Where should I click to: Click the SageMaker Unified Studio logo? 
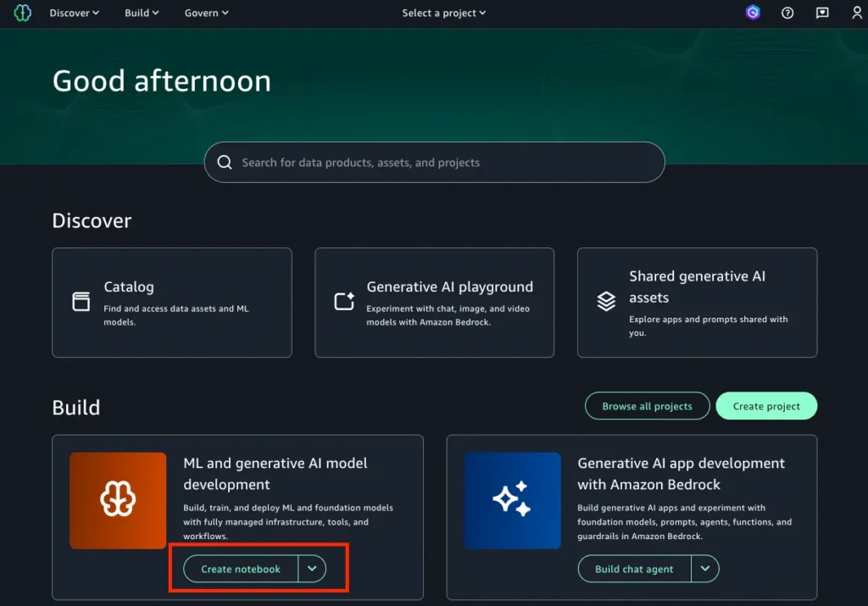(x=22, y=13)
